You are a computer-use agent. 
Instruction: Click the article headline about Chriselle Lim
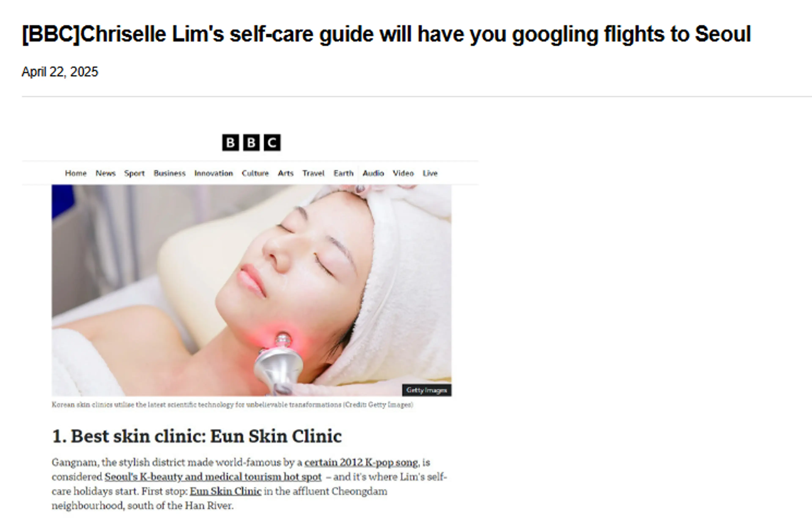click(386, 34)
